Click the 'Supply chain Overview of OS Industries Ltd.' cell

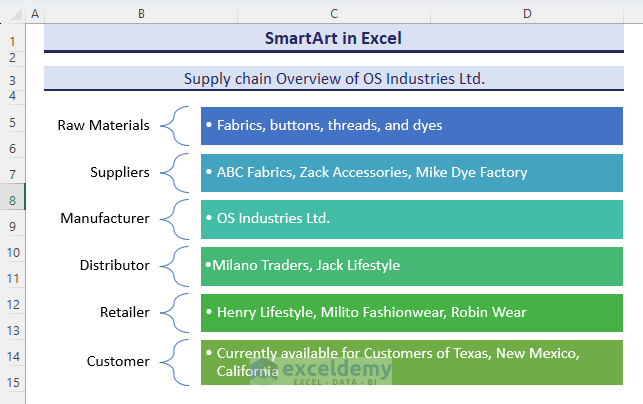tap(334, 78)
